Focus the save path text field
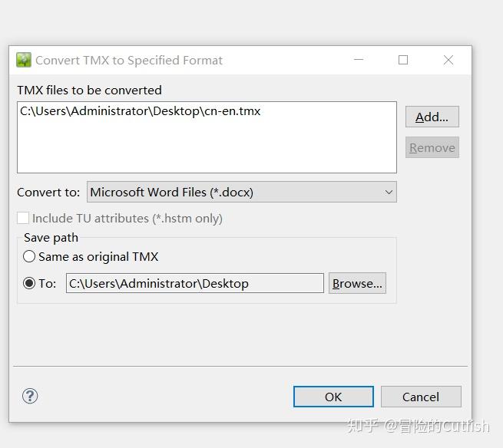The image size is (503, 448). coord(194,283)
